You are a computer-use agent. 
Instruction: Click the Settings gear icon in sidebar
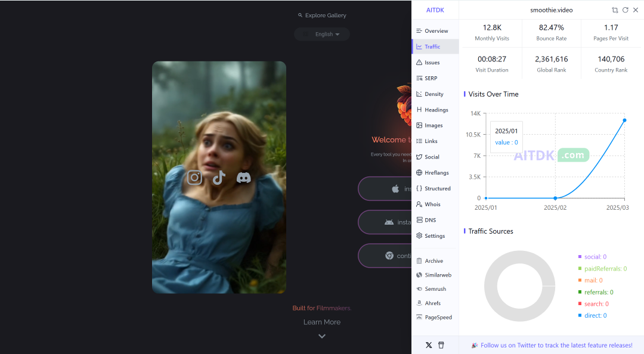pos(419,236)
